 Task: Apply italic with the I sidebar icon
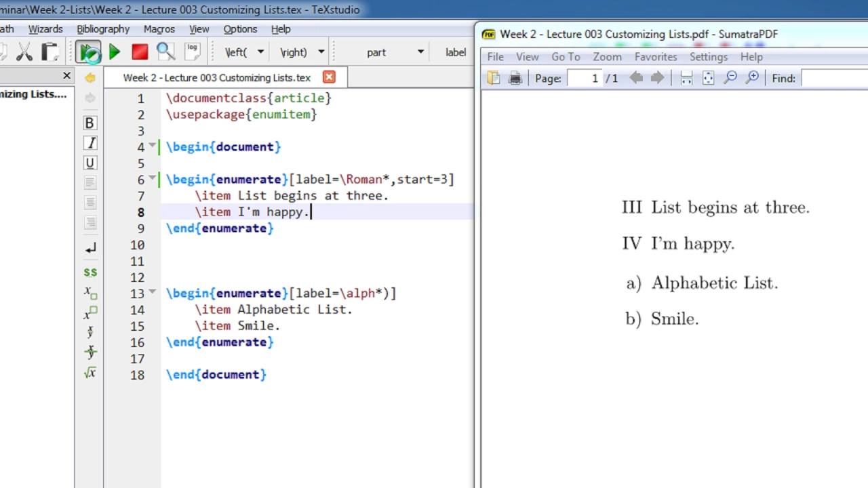pyautogui.click(x=90, y=143)
